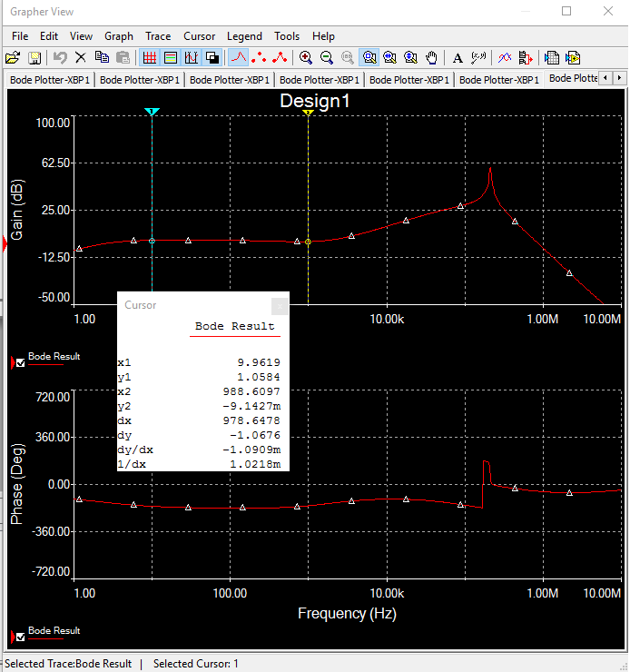The width and height of the screenshot is (630, 672).
Task: Click the dy/dx value -1.0909m
Action: point(251,450)
